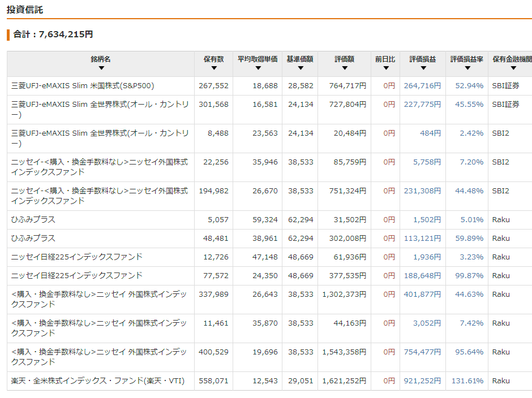Click the 楽天・全米株式インデックス・ファンド row name
Image resolution: width=532 pixels, height=398 pixels.
pyautogui.click(x=98, y=381)
